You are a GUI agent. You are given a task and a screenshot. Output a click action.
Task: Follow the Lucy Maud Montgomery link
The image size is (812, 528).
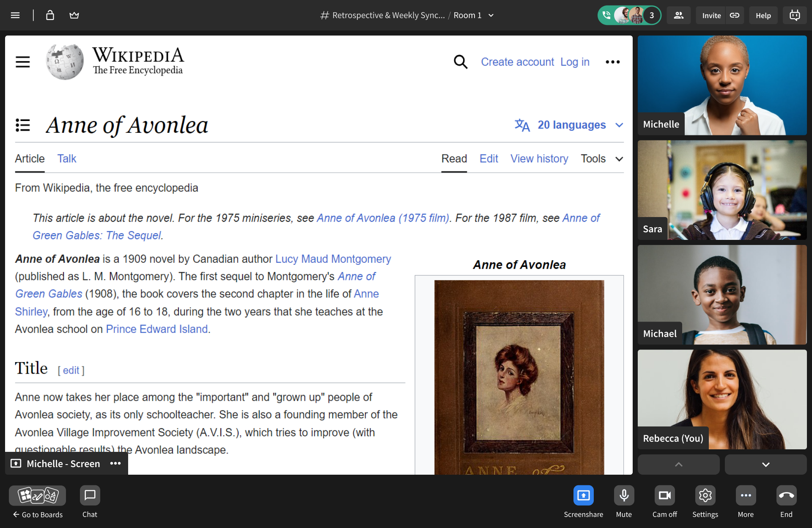[333, 259]
